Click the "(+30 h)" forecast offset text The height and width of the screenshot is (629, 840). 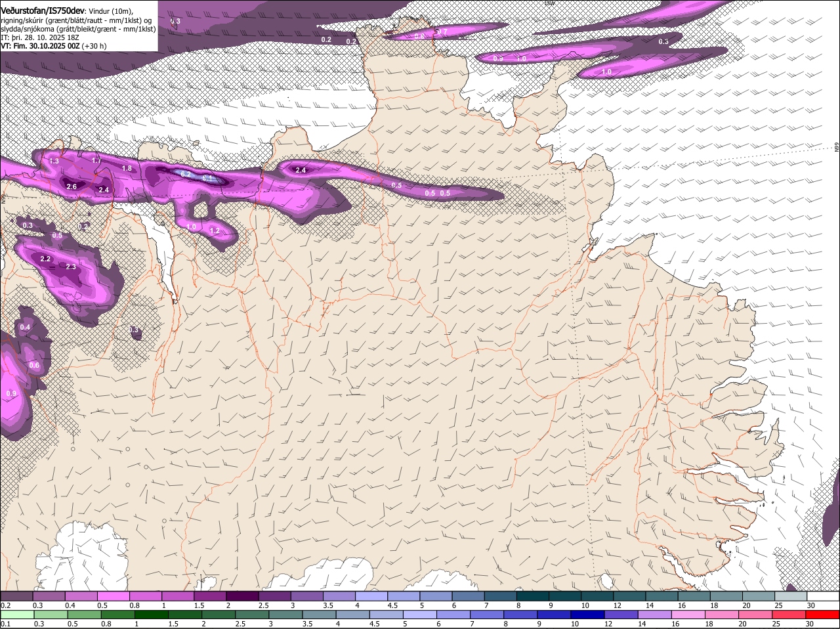click(x=94, y=46)
